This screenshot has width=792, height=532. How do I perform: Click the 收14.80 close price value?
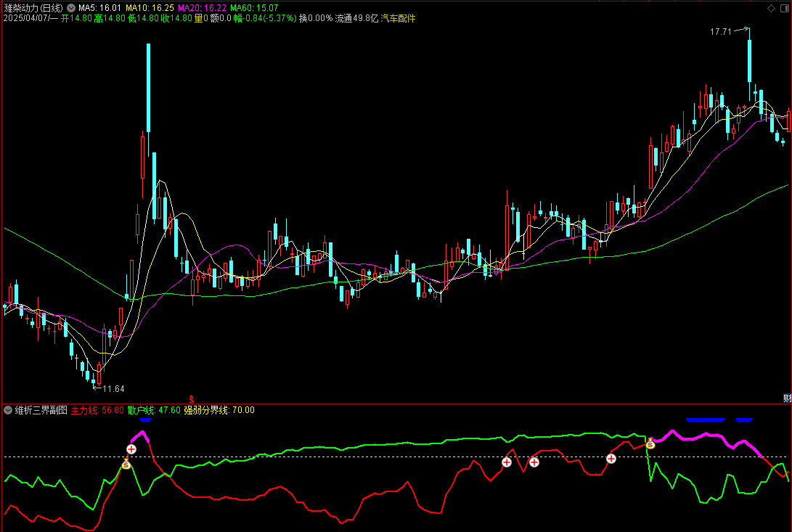pos(176,18)
